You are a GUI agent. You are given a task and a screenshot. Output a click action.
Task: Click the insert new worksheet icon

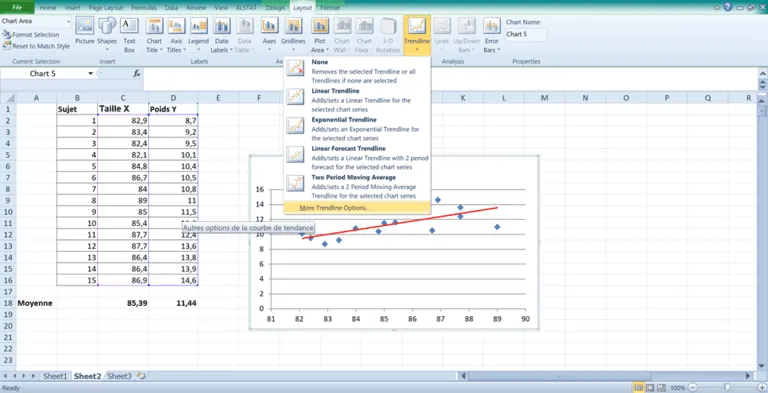click(142, 376)
